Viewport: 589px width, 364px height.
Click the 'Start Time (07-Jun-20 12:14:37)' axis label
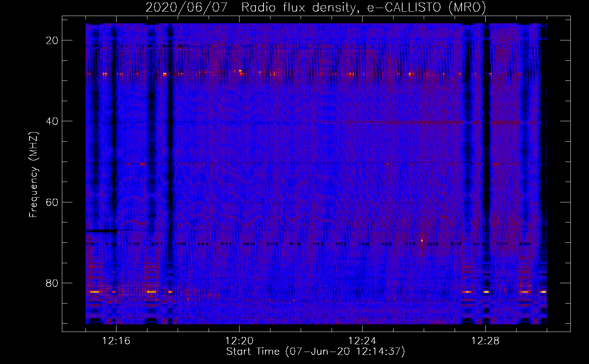(316, 352)
